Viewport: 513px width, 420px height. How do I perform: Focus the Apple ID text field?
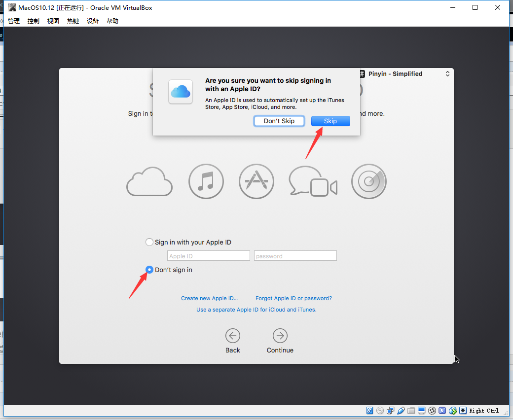208,256
